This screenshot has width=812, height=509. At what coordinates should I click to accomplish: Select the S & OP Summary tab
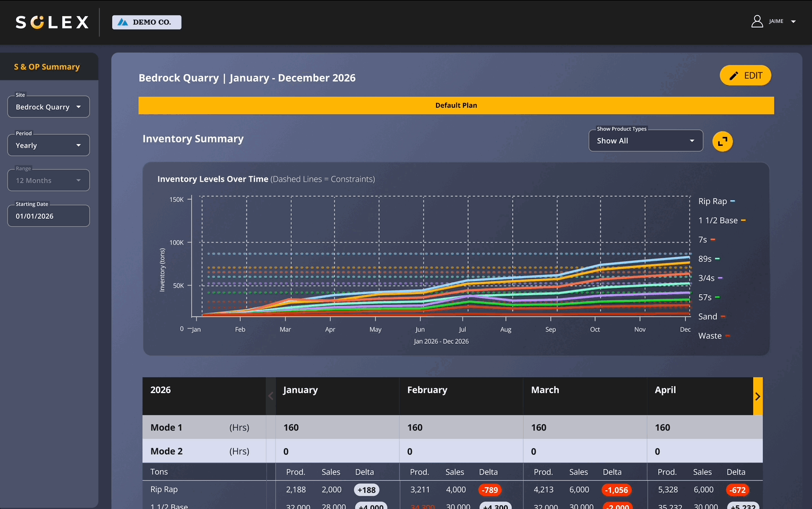47,67
